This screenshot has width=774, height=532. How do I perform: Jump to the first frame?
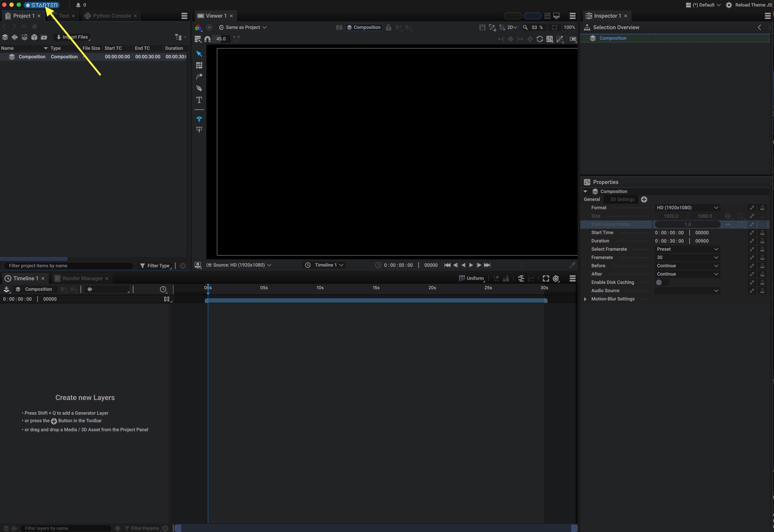point(447,265)
